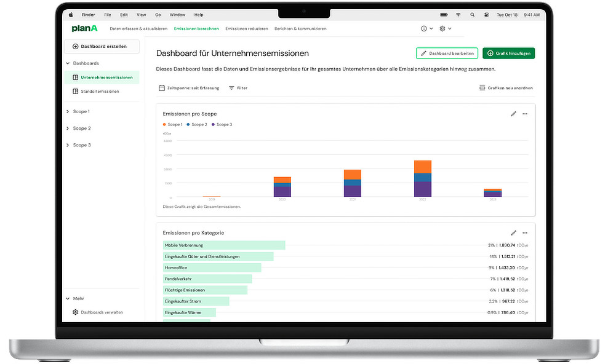Click Grafik hinzufügen button
This screenshot has height=364, width=608.
click(508, 53)
